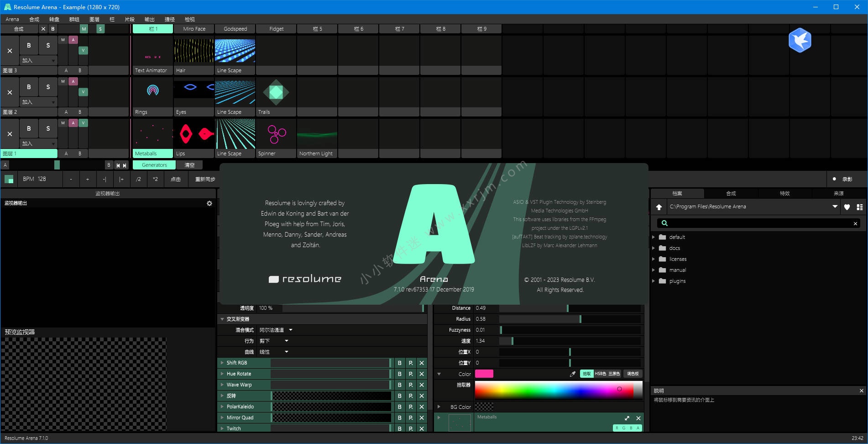Pick color with the eyedropper tool

[x=573, y=374]
